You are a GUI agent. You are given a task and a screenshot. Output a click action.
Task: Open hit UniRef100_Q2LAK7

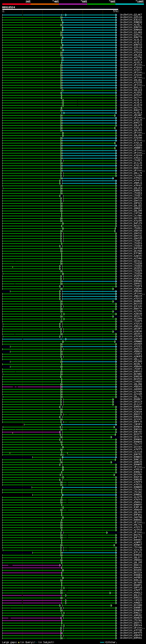pyautogui.click(x=131, y=15)
